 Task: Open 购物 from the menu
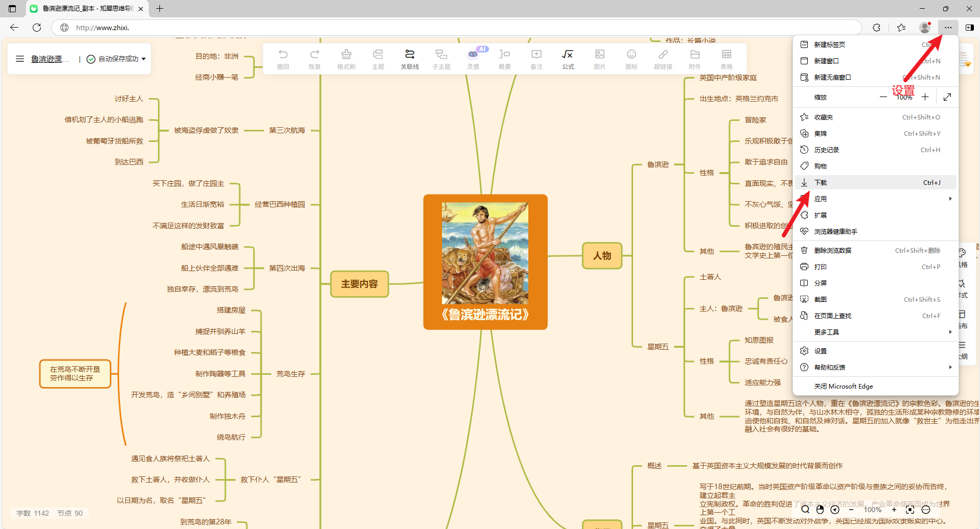point(876,166)
